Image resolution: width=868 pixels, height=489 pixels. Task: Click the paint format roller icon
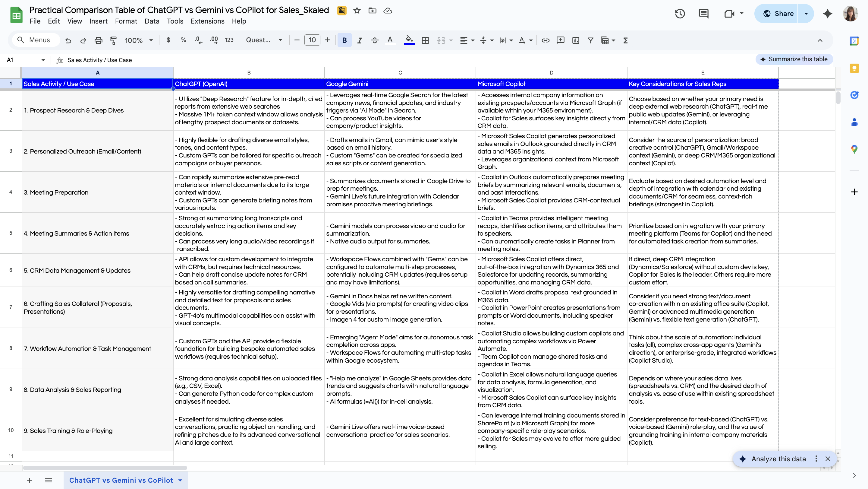click(x=113, y=40)
